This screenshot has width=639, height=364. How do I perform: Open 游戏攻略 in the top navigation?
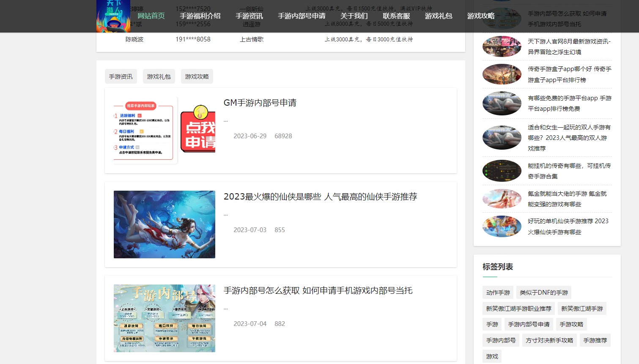tap(481, 16)
